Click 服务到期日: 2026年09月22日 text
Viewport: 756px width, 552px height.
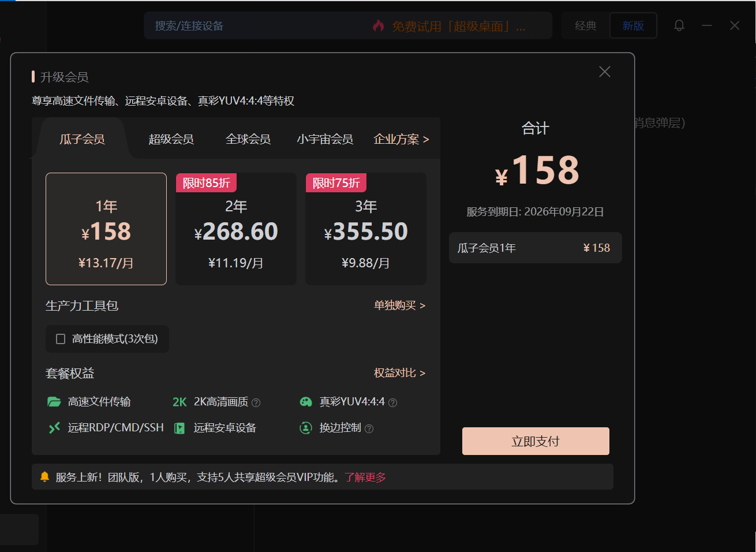(536, 212)
